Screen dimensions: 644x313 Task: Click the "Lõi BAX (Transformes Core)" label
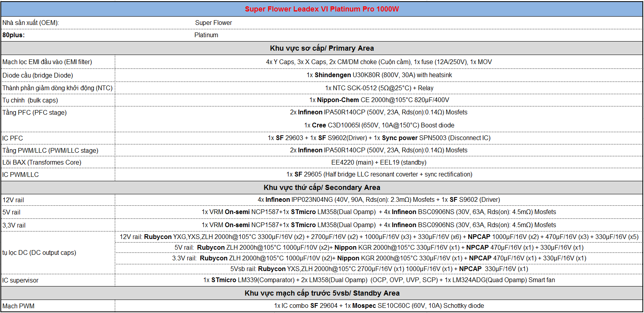(x=42, y=163)
